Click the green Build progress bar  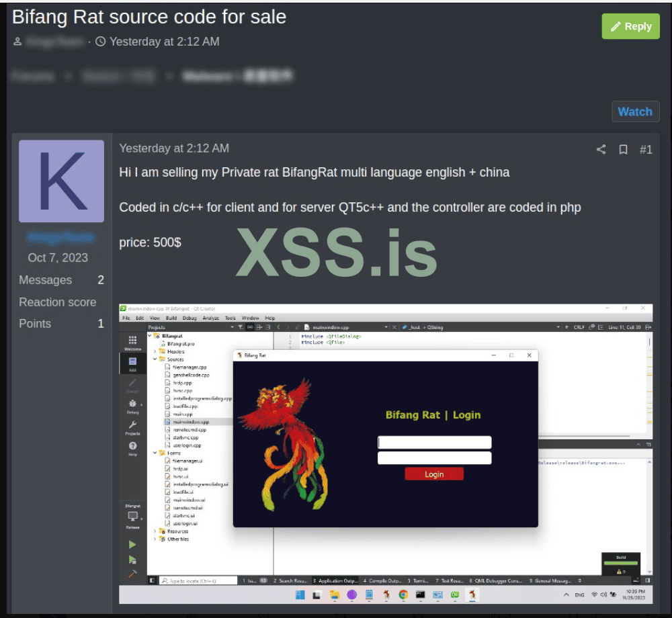620,563
